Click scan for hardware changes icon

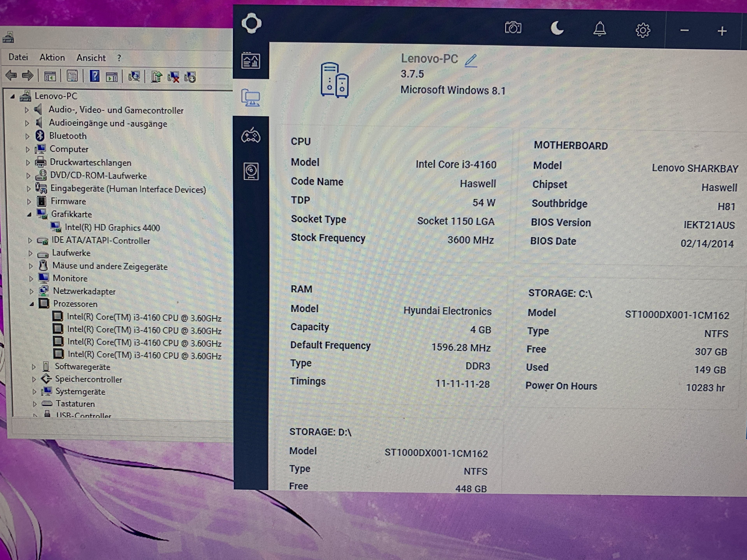(x=134, y=77)
